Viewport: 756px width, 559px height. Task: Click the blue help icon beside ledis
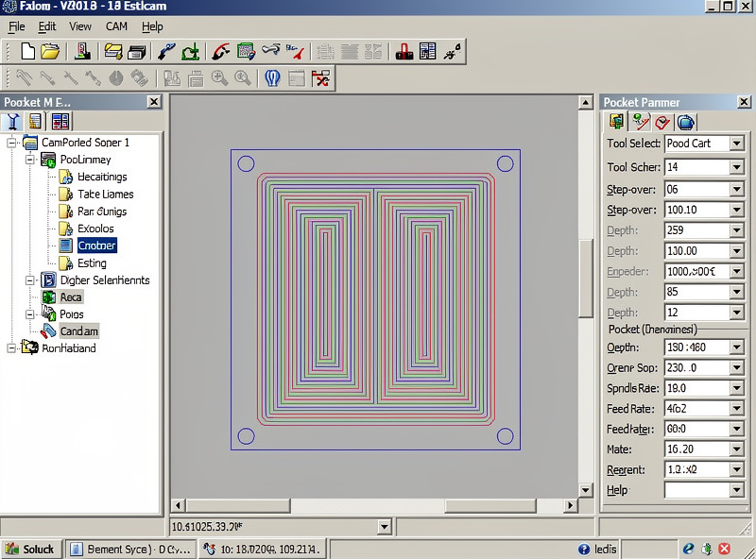point(583,549)
